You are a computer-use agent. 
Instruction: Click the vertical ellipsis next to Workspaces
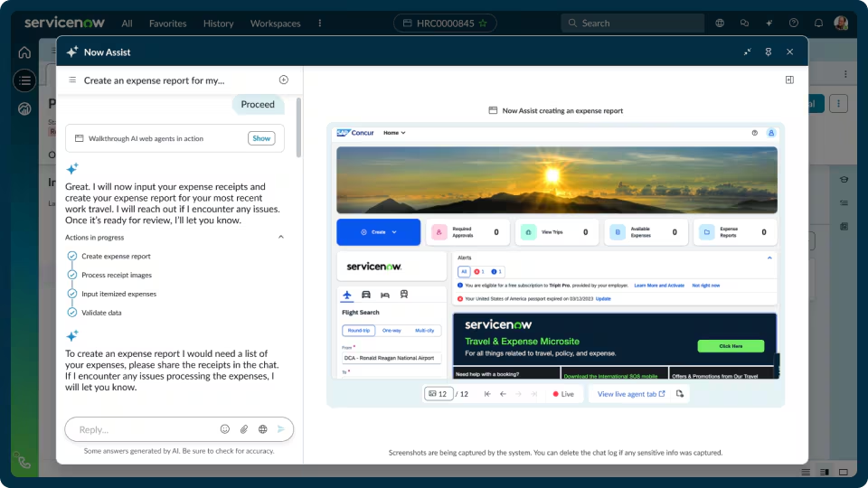click(x=319, y=23)
